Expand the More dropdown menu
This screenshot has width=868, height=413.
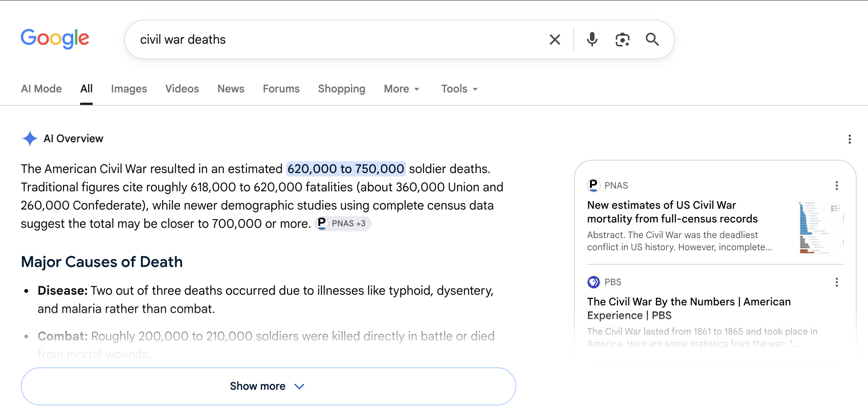(x=402, y=89)
